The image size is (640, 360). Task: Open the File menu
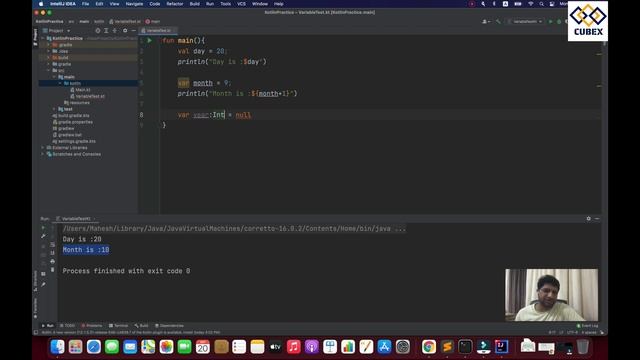[x=85, y=4]
